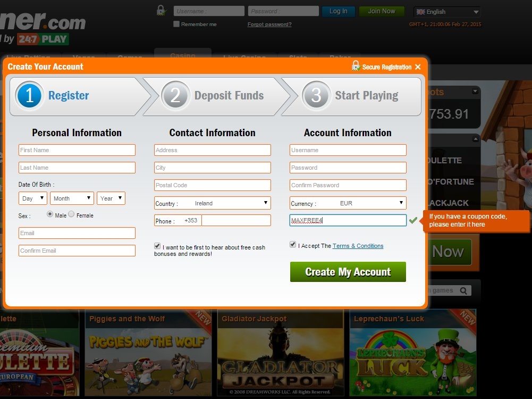Click the search magnifier icon for games
Screen dimensions: 532x399
click(x=463, y=290)
